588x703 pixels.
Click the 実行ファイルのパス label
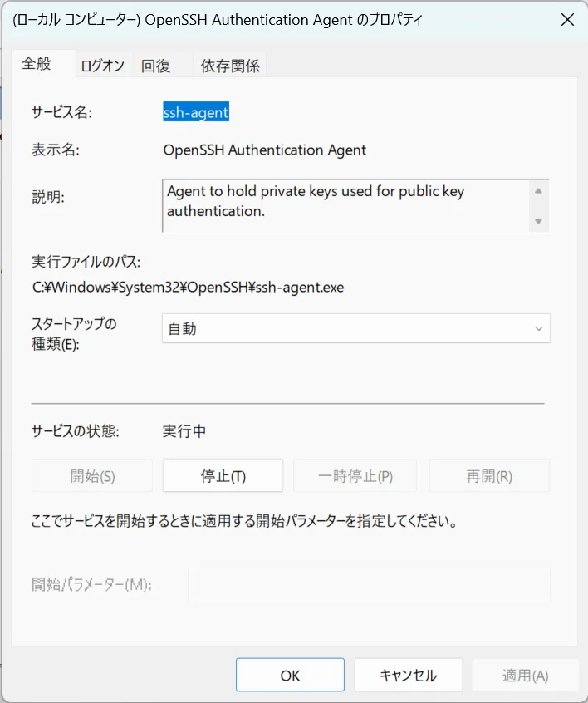(86, 262)
